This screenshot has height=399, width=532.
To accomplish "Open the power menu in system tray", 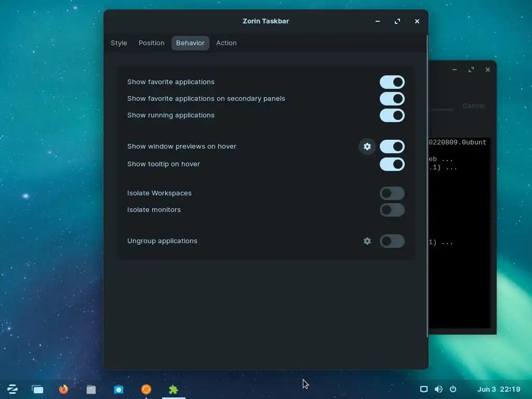I will point(453,389).
